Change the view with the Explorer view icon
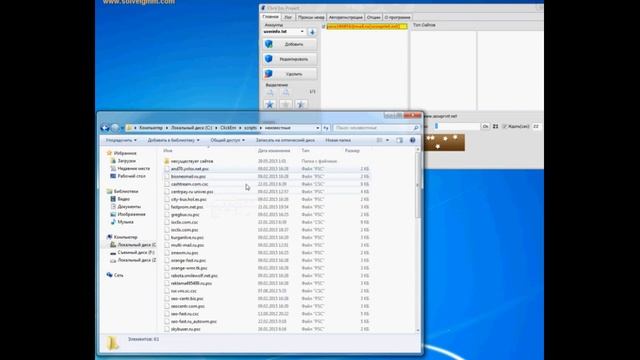Image resolution: width=640 pixels, height=360 pixels. point(380,140)
